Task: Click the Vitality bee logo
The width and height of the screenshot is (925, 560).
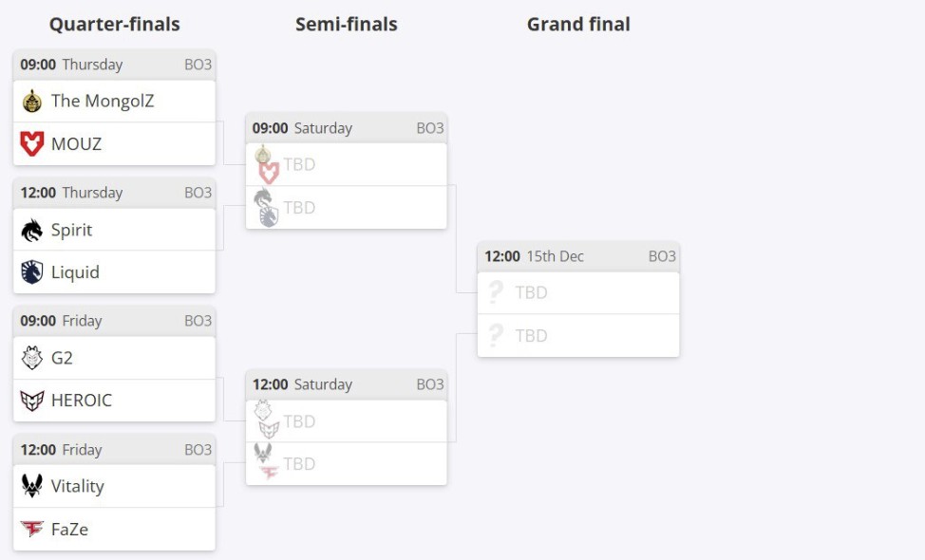Action: pos(32,486)
